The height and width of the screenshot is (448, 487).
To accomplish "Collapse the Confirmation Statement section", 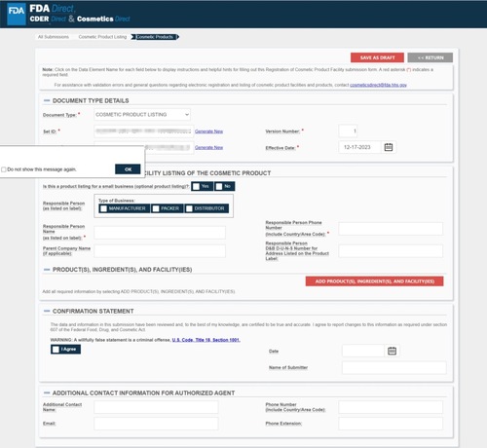I will (x=47, y=311).
